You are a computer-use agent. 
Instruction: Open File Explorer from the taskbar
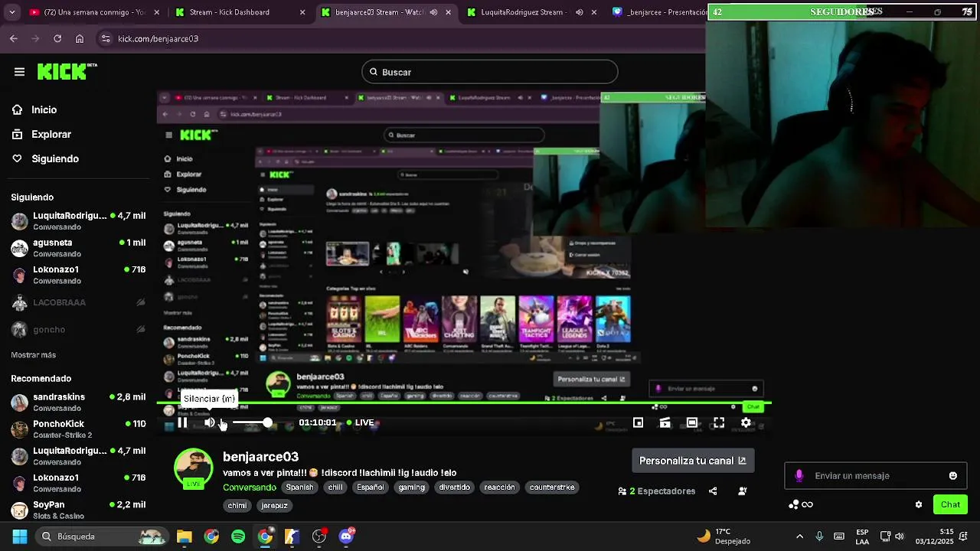(184, 536)
